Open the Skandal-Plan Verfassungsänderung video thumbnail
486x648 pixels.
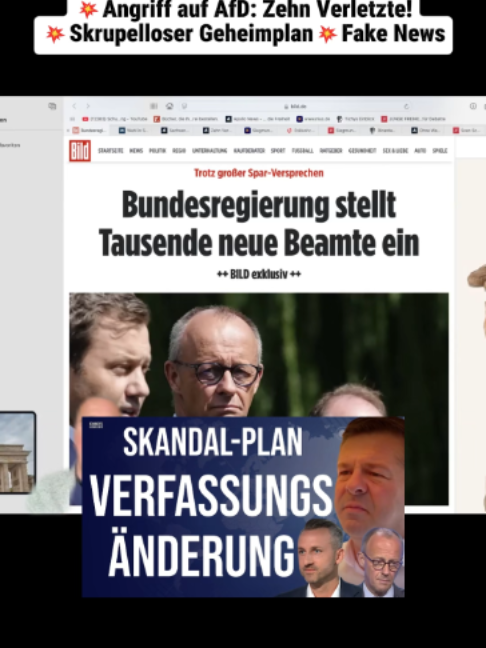[243, 507]
